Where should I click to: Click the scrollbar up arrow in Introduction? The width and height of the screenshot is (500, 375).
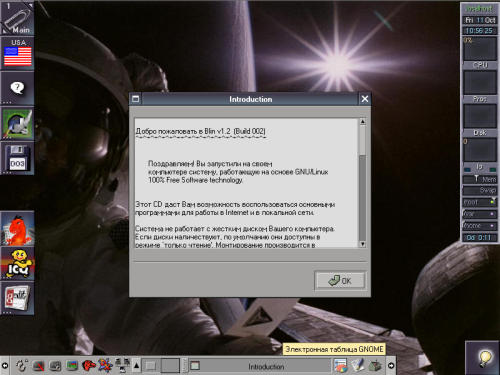click(363, 121)
